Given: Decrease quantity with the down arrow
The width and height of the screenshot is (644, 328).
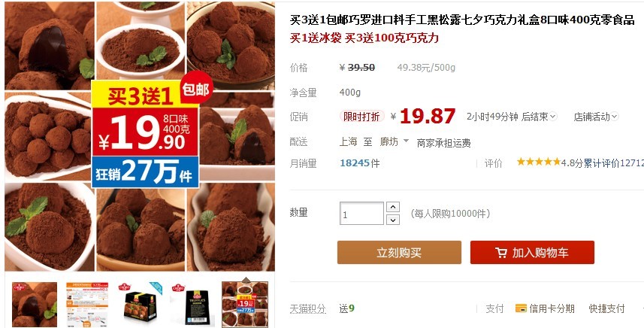Looking at the screenshot, I should 393,220.
